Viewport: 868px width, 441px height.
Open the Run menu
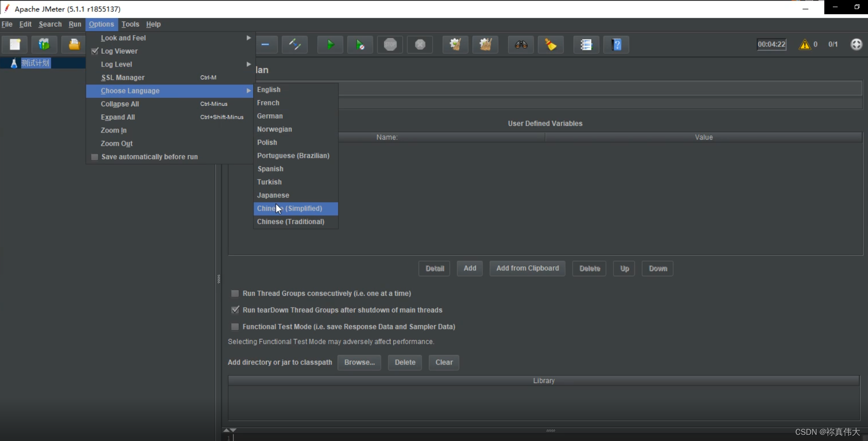75,24
